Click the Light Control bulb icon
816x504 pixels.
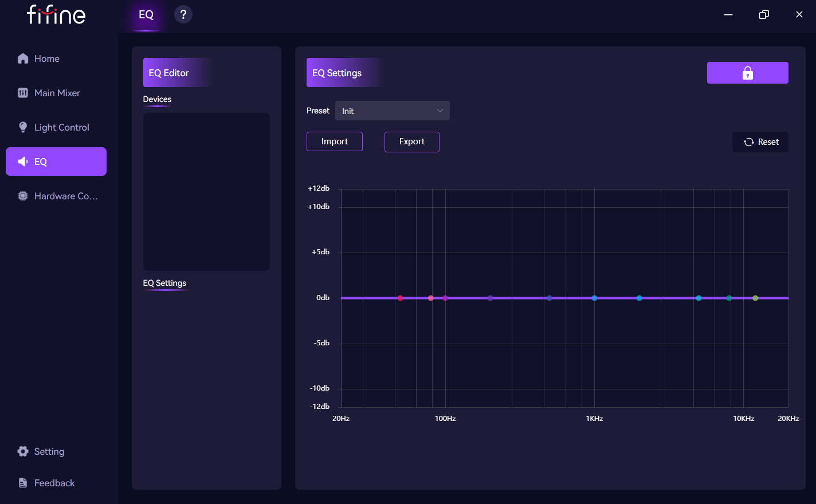click(23, 127)
